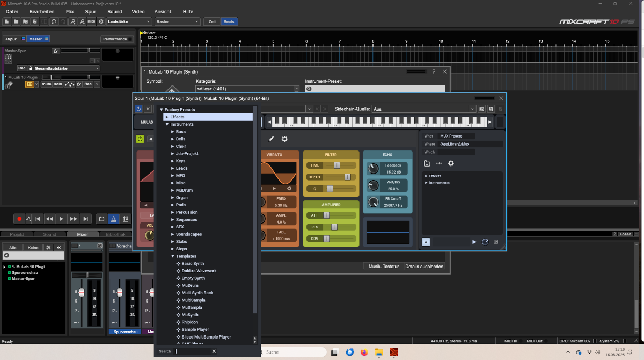
Task: Solo the MuLab 10 Plugin track
Action: point(58,84)
